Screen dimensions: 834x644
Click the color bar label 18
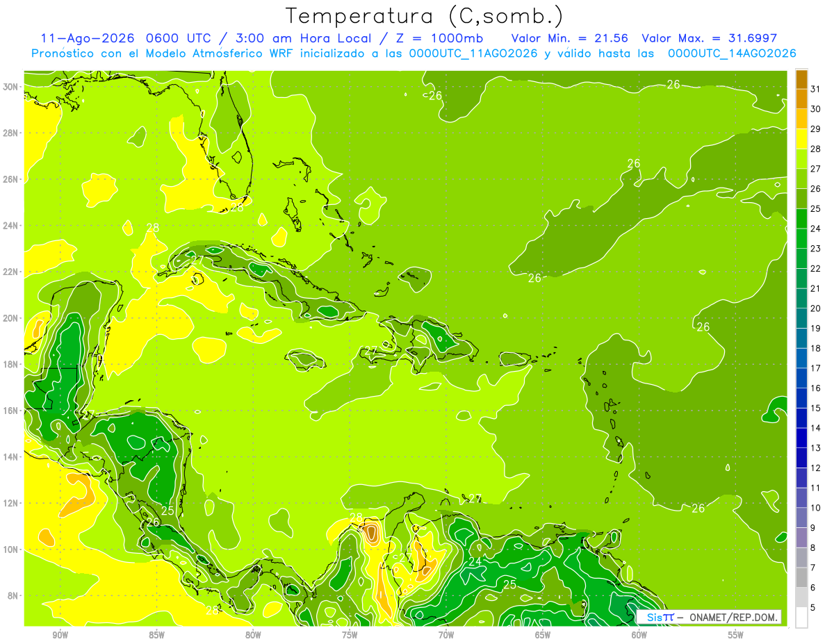tap(816, 348)
